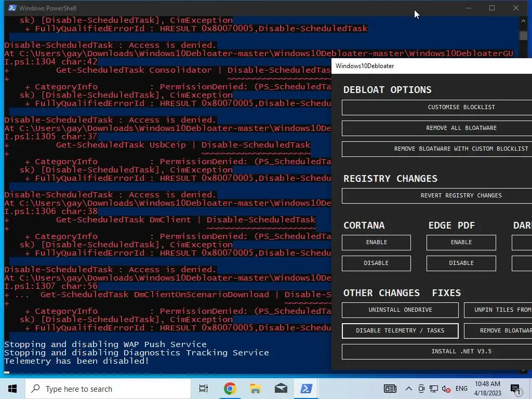
Task: Click the PowerShell vertical scrollbar thumb
Action: coord(523,36)
